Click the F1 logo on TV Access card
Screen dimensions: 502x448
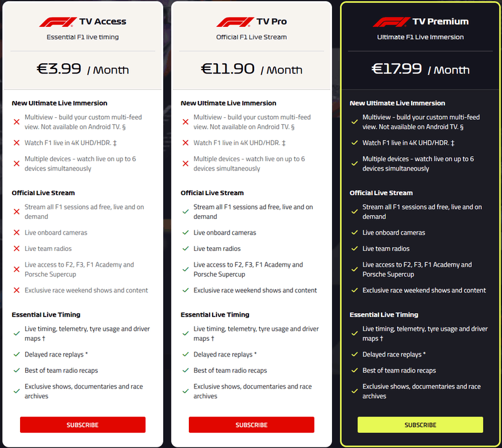[58, 22]
